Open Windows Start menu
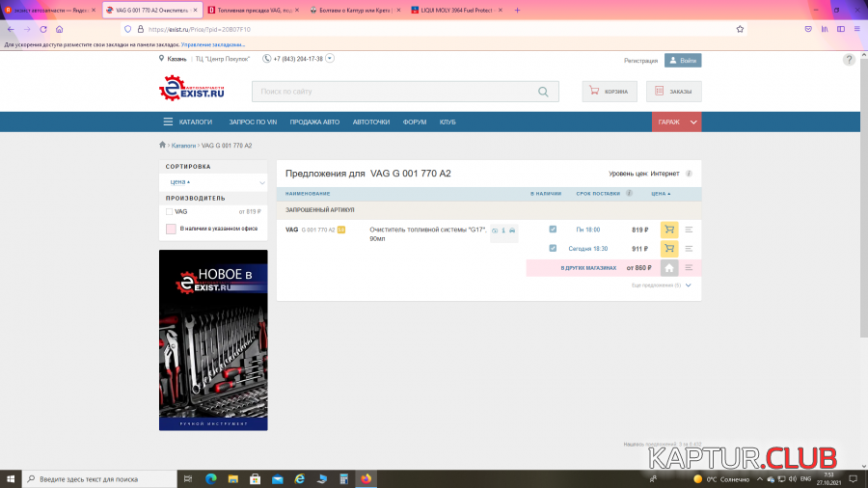868x488 pixels. click(x=11, y=478)
